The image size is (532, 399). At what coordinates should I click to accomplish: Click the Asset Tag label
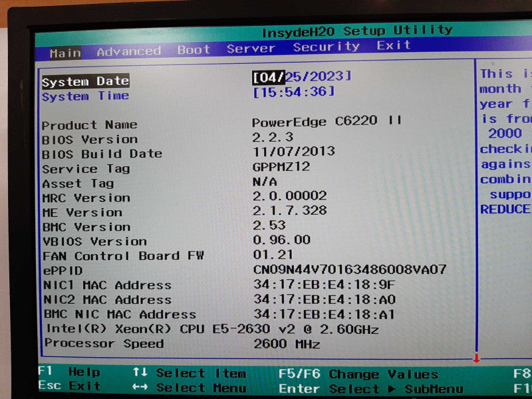[x=78, y=184]
